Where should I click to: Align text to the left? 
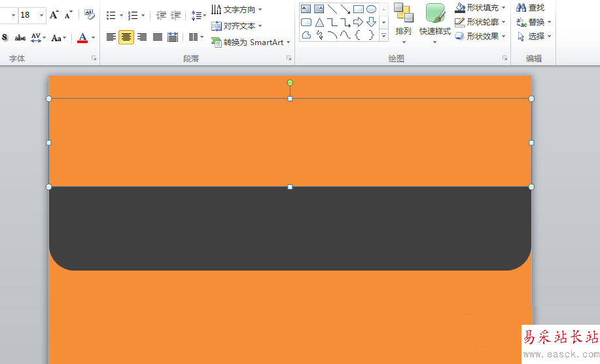click(111, 37)
